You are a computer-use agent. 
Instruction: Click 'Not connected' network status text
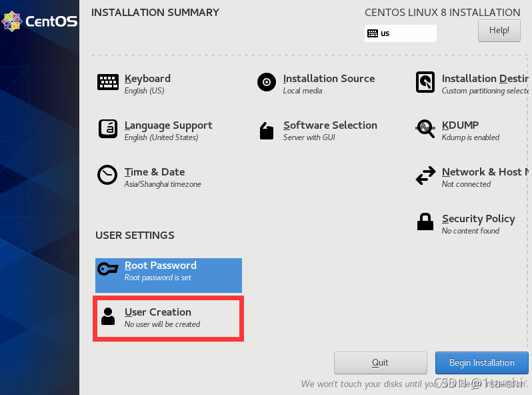coord(466,184)
